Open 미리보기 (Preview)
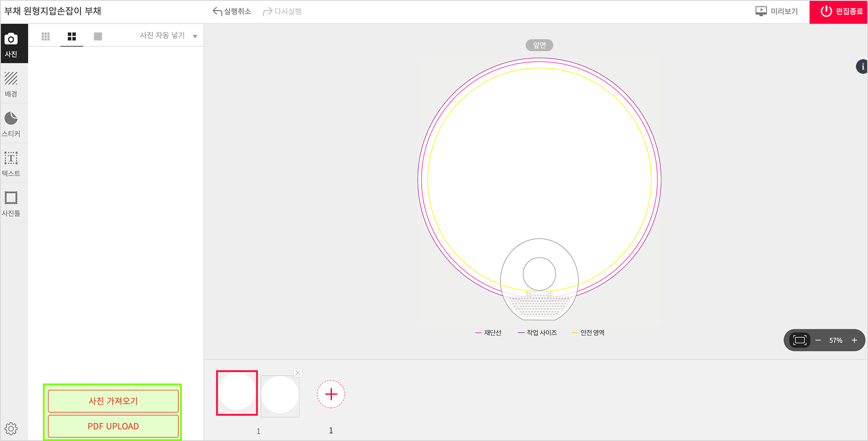 [x=777, y=12]
